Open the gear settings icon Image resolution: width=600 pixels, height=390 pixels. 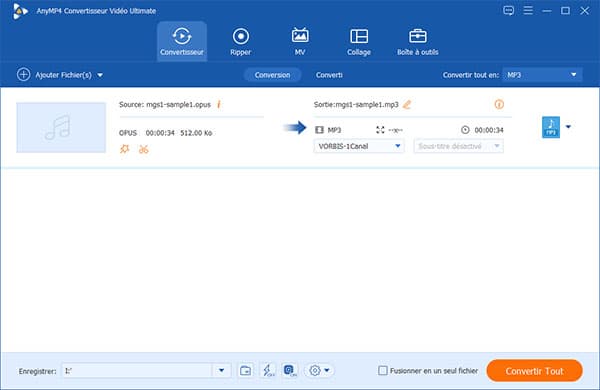(x=315, y=370)
